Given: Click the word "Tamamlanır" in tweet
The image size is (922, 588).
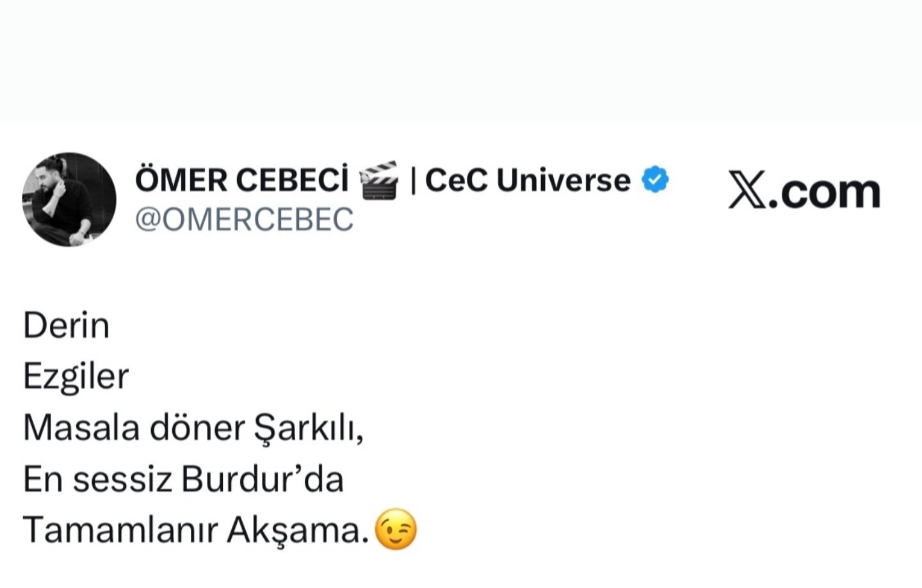Looking at the screenshot, I should pyautogui.click(x=120, y=530).
